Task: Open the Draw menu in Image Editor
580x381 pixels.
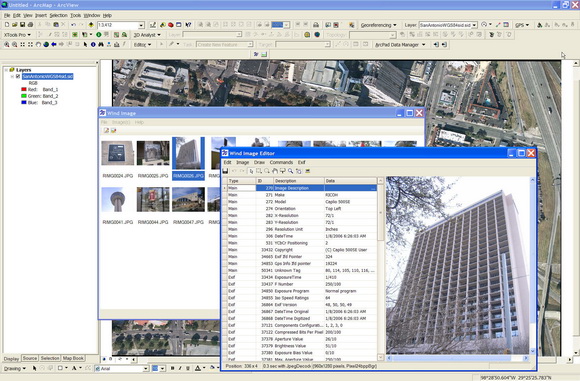Action: [259, 162]
